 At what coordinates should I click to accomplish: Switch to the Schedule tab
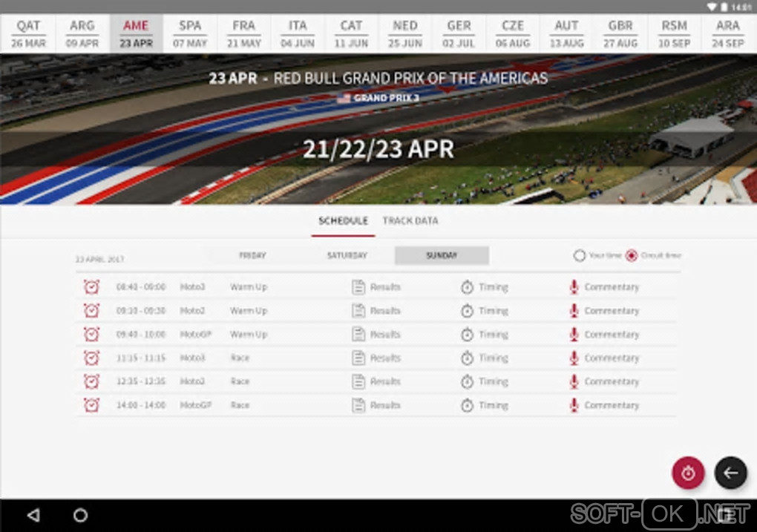(344, 220)
